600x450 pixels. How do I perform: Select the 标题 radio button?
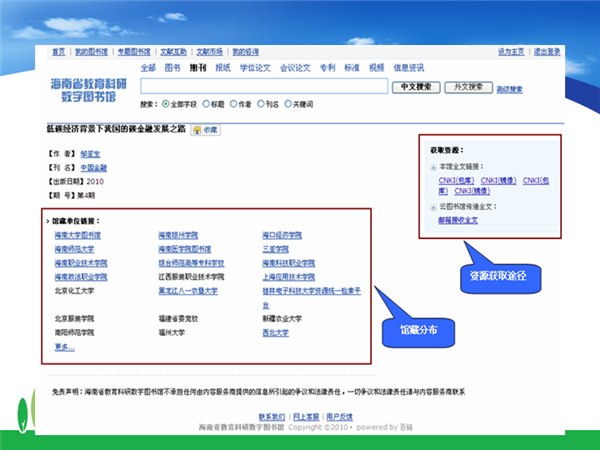(206, 104)
